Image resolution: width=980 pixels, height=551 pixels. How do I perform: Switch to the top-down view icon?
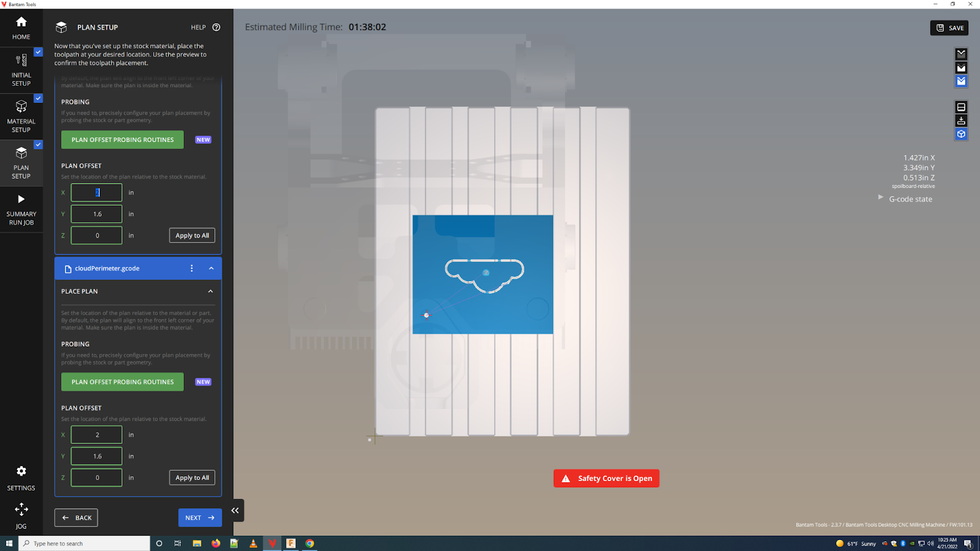[x=961, y=121]
